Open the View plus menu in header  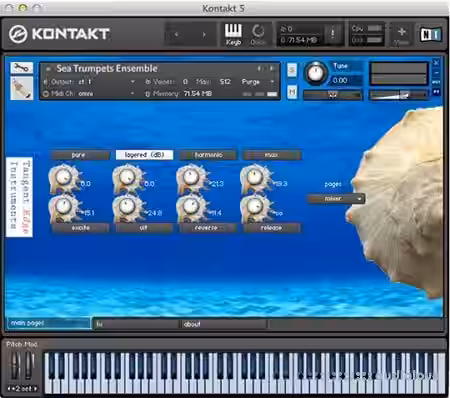(x=401, y=34)
